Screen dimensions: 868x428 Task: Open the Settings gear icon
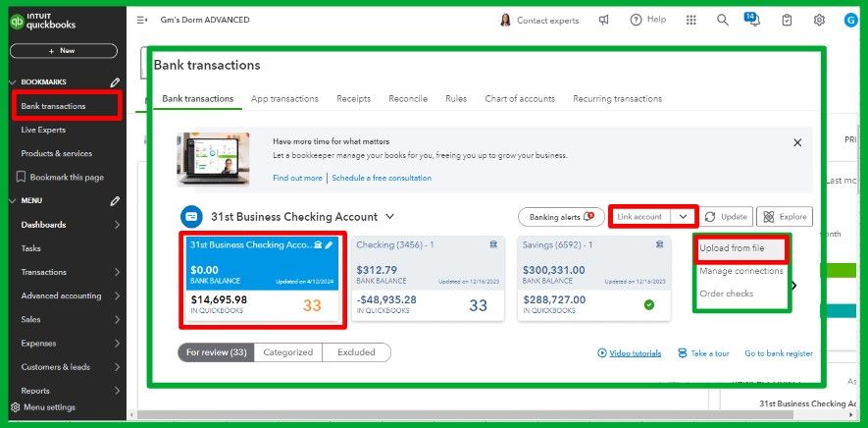(x=819, y=20)
